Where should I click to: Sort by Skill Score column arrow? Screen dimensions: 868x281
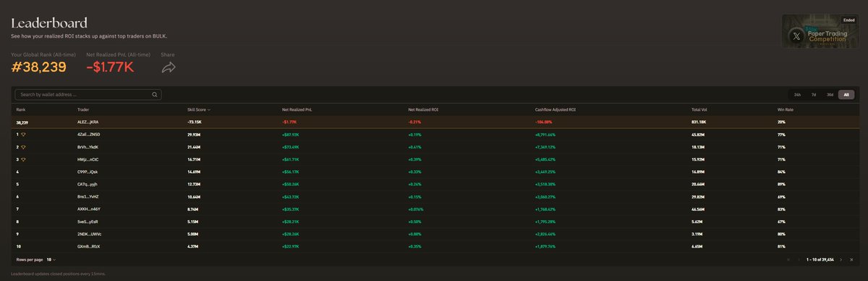tap(210, 110)
